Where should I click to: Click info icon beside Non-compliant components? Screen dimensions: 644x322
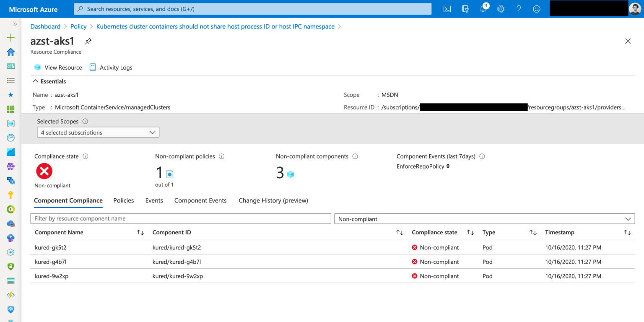point(355,156)
